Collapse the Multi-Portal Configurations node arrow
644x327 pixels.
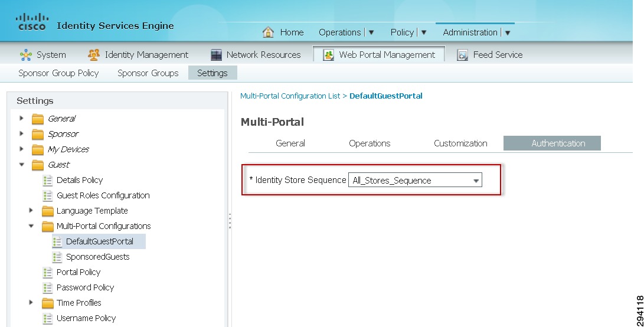click(x=31, y=226)
